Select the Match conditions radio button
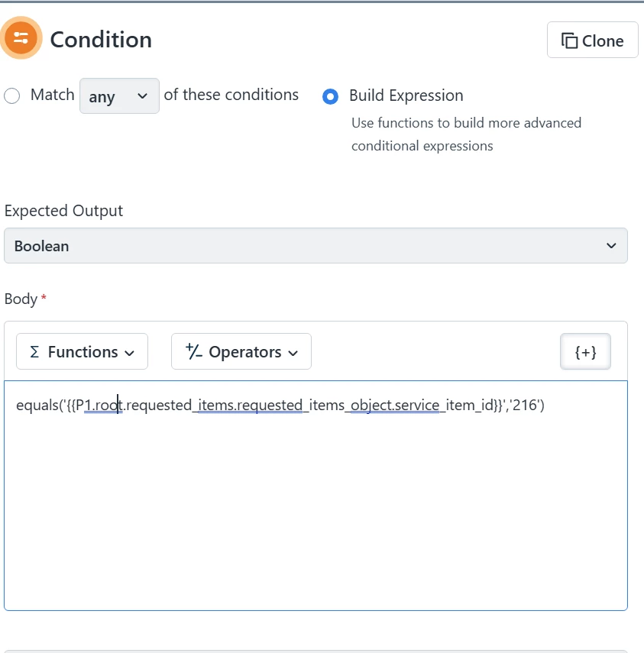644x653 pixels. (x=11, y=95)
